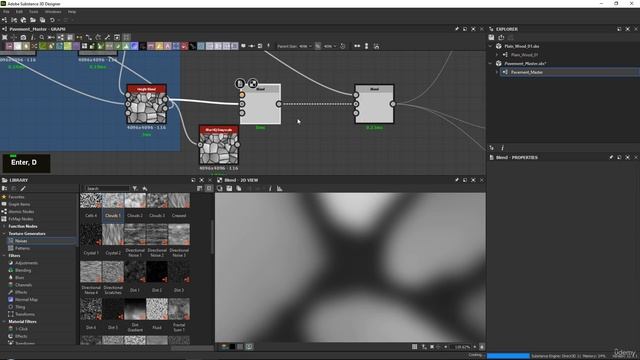Select the Blending filter category
The width and height of the screenshot is (640, 360).
(x=23, y=271)
